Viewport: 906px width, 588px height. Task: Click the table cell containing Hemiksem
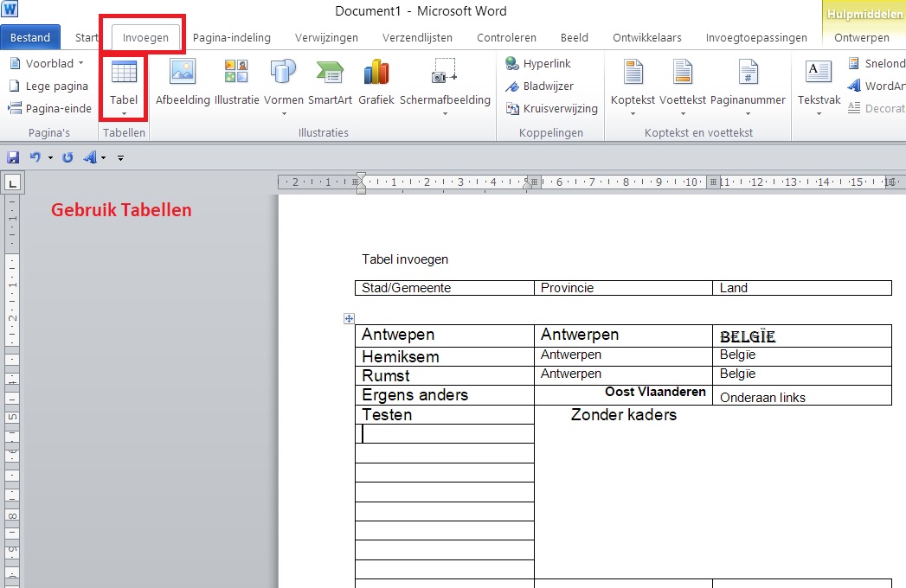pyautogui.click(x=443, y=356)
